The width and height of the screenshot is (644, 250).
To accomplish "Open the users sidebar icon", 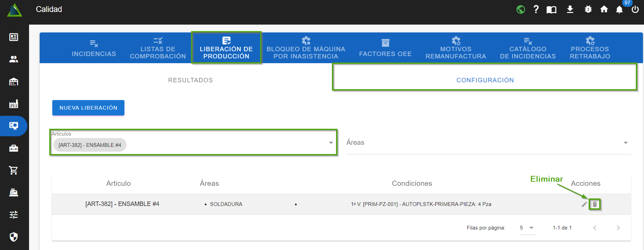I will 14,59.
